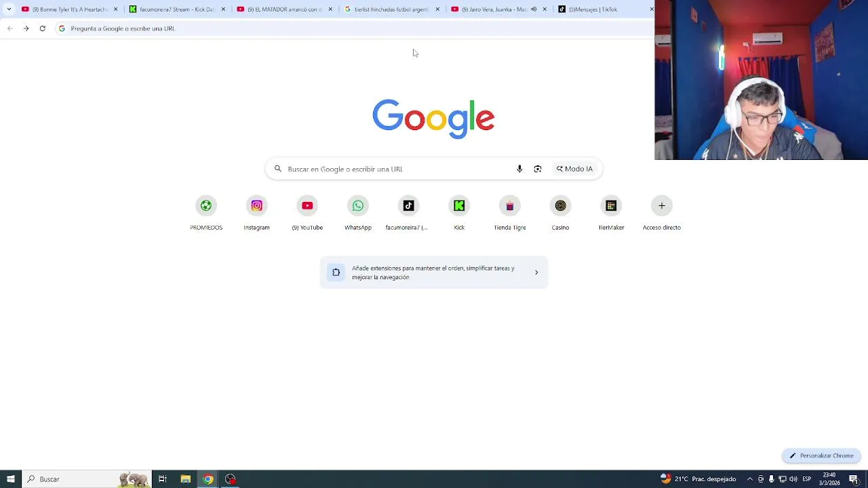
Task: Click the microphone icon in system tray
Action: tap(772, 479)
